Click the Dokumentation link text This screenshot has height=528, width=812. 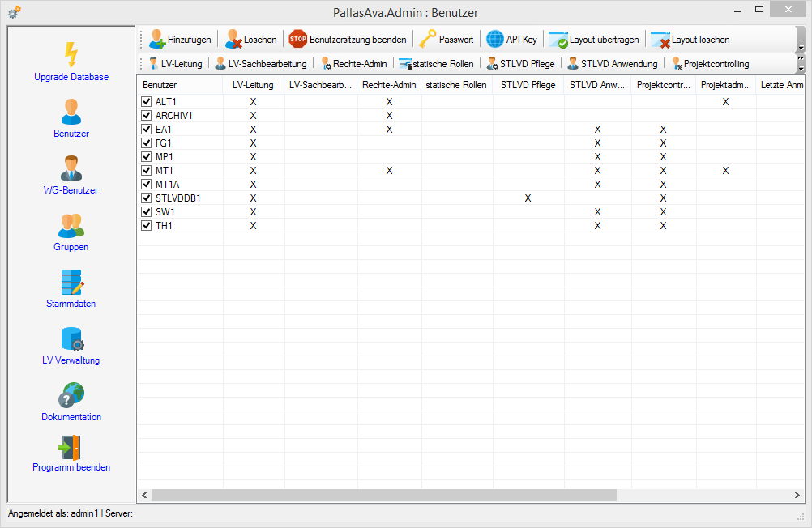(71, 417)
